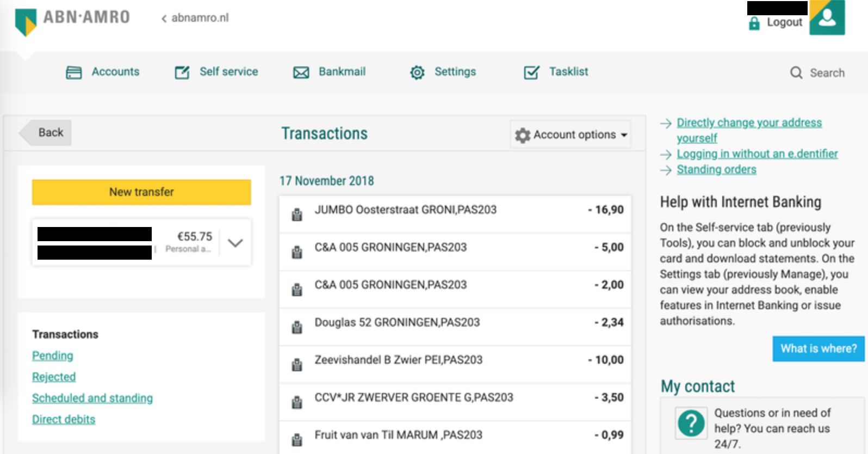
Task: Click the C&A -5,00 transaction icon
Action: [x=297, y=252]
